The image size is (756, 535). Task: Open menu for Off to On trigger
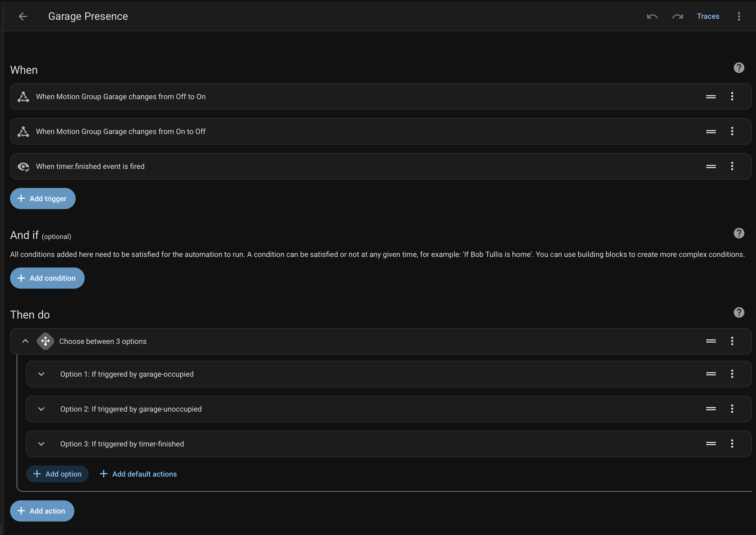pyautogui.click(x=732, y=96)
